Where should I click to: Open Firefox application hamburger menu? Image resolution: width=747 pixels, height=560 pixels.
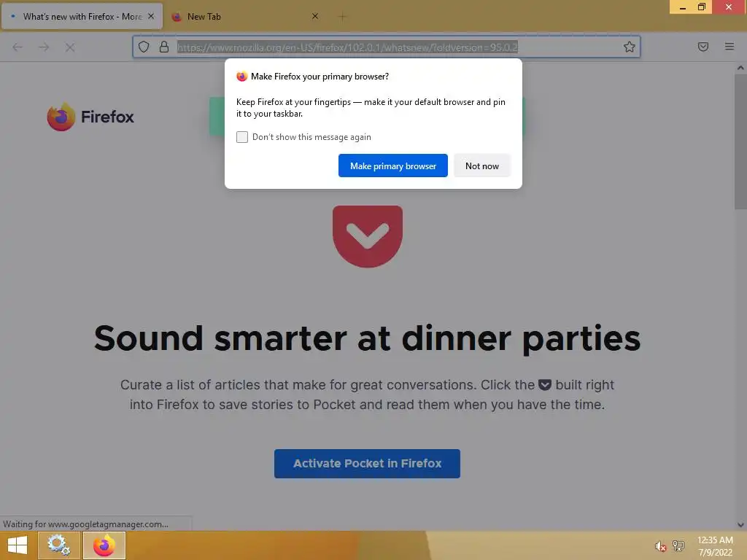(729, 47)
